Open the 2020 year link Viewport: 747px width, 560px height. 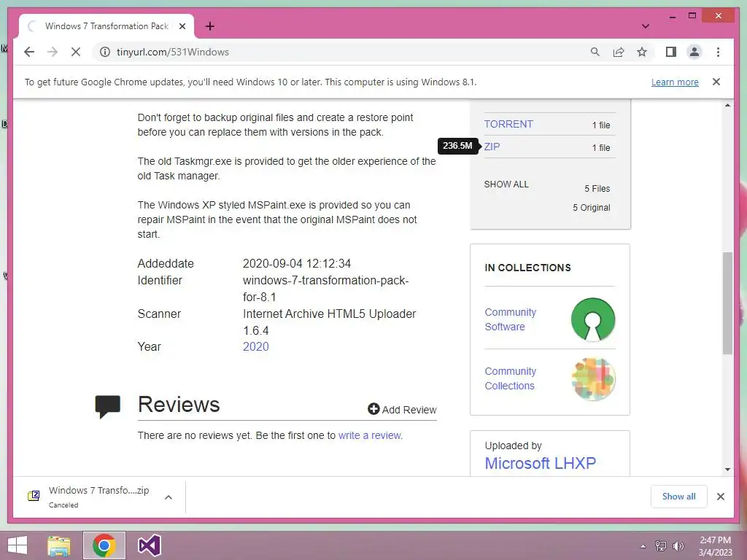point(256,346)
